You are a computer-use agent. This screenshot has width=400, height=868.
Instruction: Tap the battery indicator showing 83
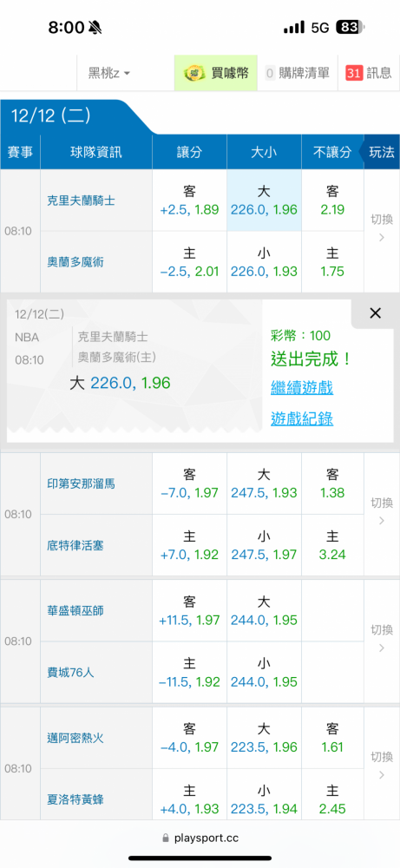click(351, 27)
